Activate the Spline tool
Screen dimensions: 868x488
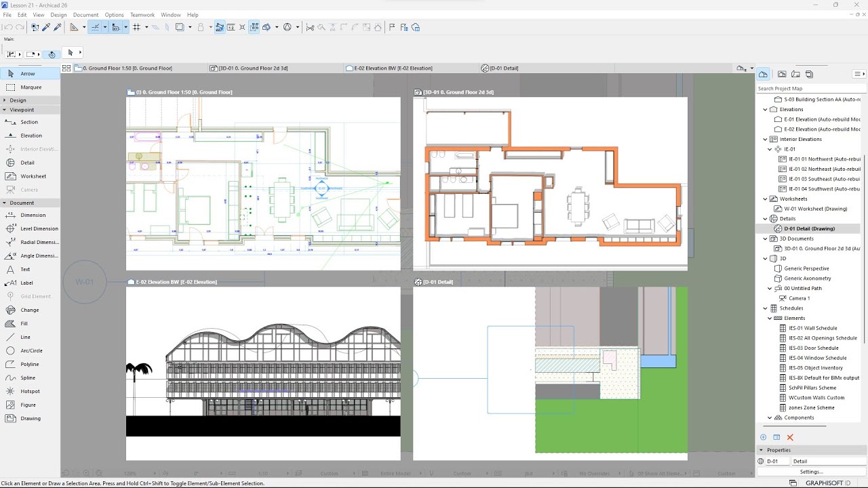[30, 378]
